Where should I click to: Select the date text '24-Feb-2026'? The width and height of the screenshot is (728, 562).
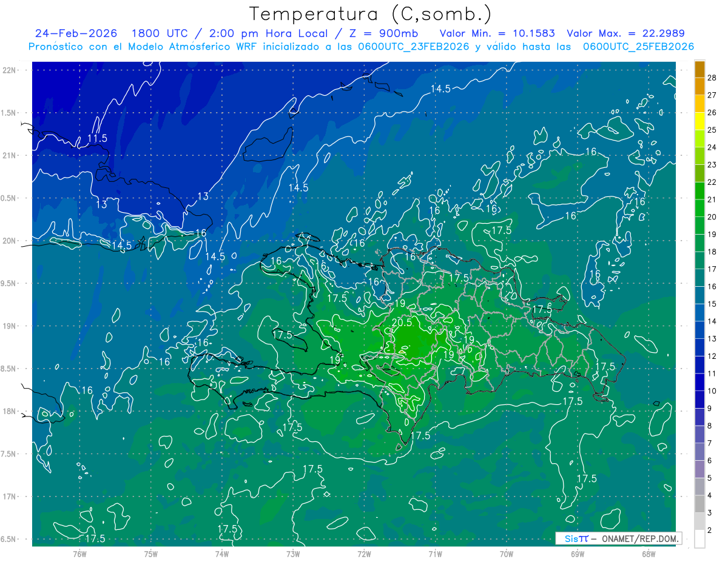pyautogui.click(x=76, y=33)
